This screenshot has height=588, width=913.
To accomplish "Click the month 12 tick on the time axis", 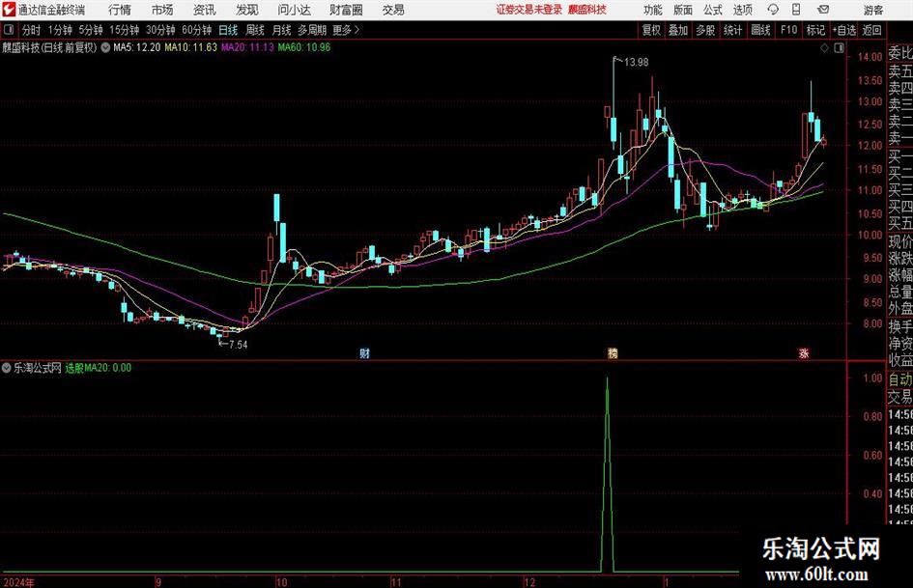I will pyautogui.click(x=529, y=582).
